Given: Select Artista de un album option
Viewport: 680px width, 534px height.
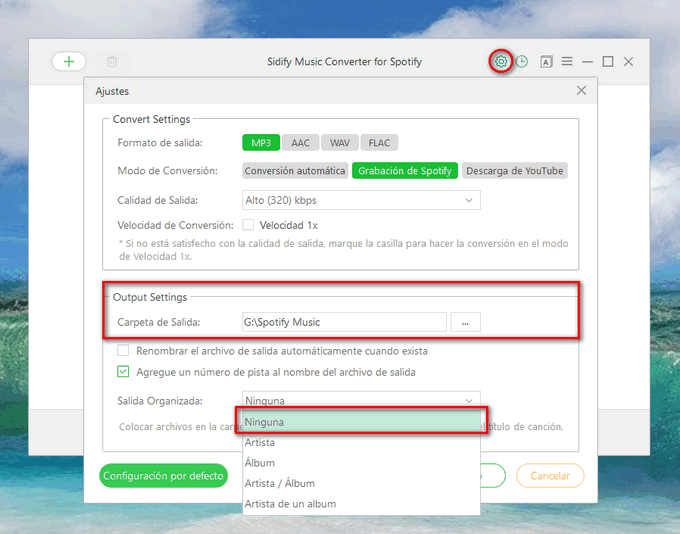Looking at the screenshot, I should click(361, 504).
